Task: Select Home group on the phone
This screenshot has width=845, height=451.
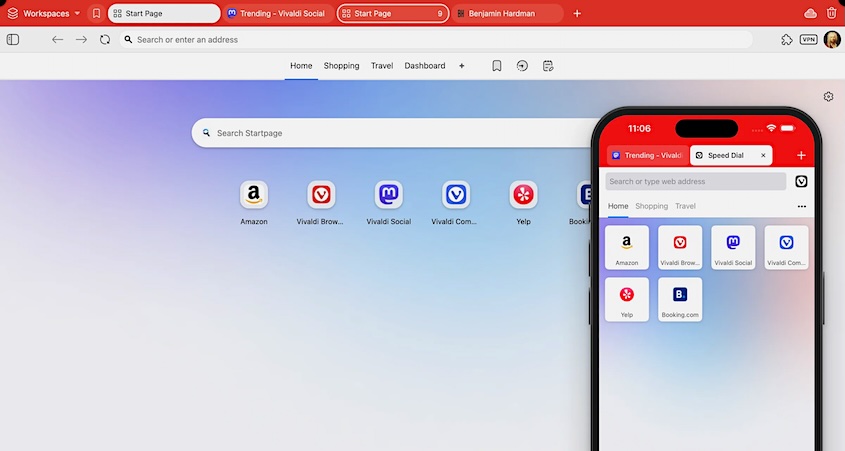Action: [x=618, y=206]
